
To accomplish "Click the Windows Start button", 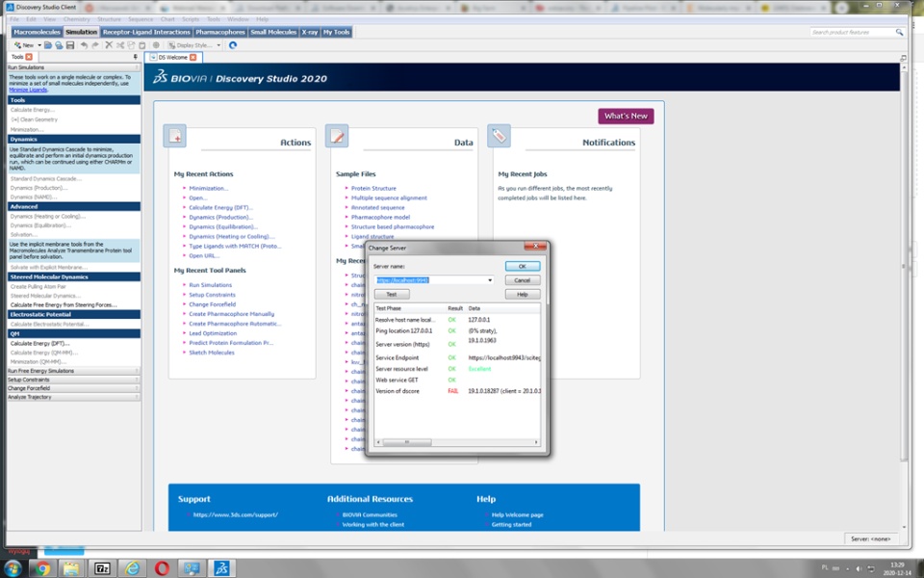I will tap(13, 568).
